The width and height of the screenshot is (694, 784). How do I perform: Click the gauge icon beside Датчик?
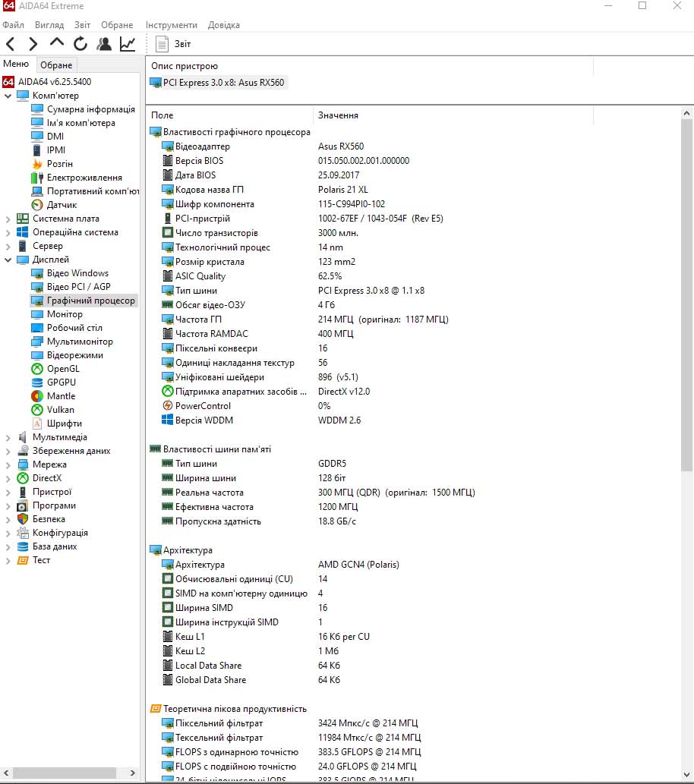pos(37,205)
